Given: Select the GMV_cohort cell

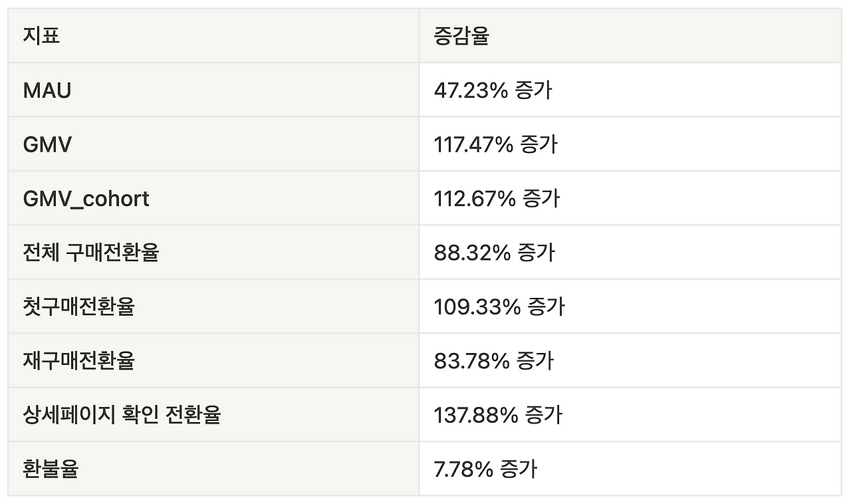Looking at the screenshot, I should click(x=86, y=198).
